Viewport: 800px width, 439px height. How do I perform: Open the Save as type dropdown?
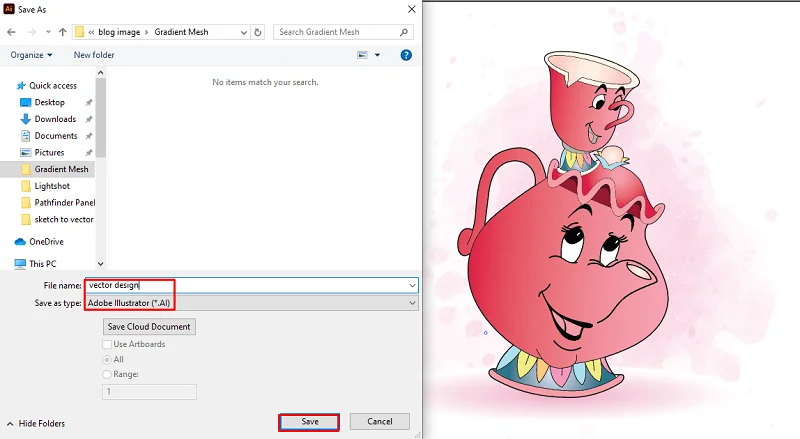pyautogui.click(x=251, y=303)
